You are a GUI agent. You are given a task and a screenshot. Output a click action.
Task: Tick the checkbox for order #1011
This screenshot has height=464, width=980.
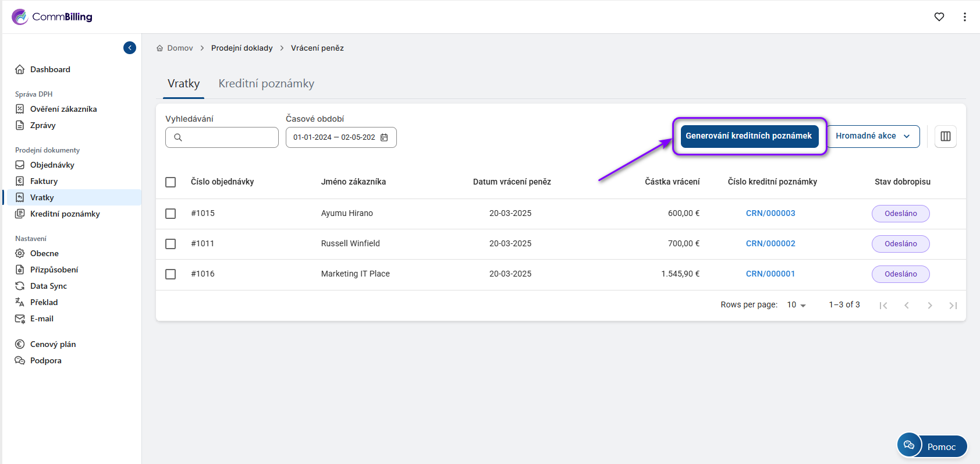coord(171,244)
